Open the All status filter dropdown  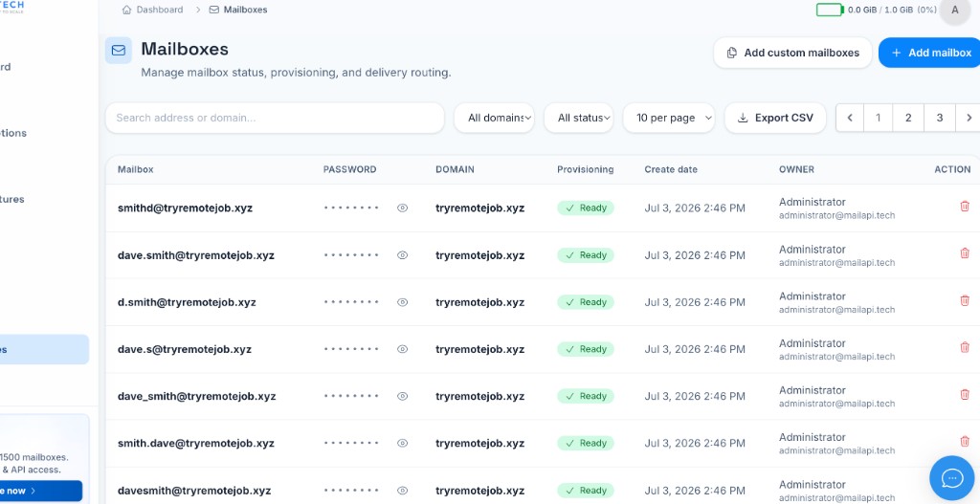[x=579, y=118]
